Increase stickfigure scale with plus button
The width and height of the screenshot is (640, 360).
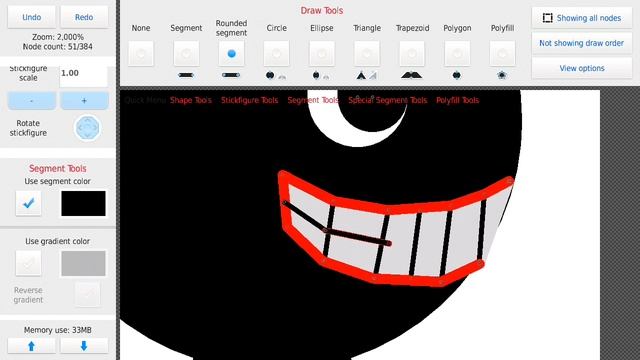[84, 100]
